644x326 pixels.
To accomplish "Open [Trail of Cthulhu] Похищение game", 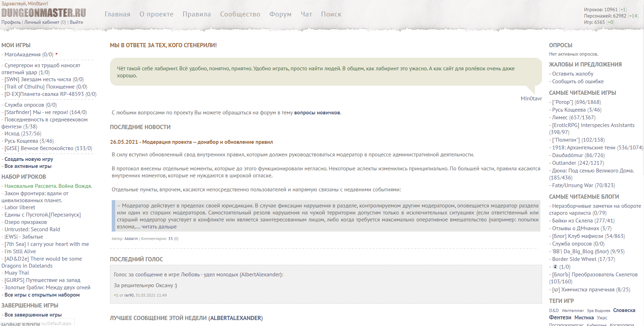I will 46,87.
